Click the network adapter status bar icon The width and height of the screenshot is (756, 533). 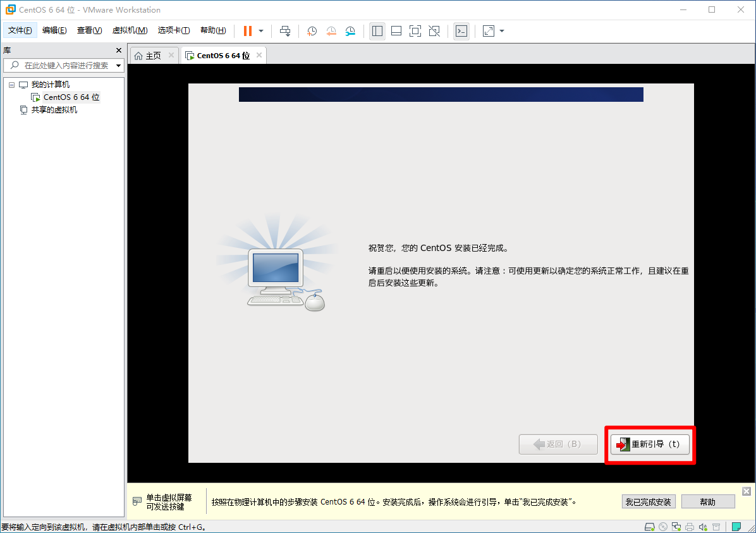[676, 527]
